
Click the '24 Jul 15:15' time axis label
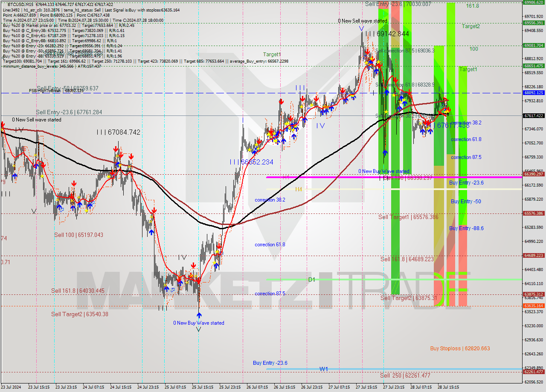121,387
